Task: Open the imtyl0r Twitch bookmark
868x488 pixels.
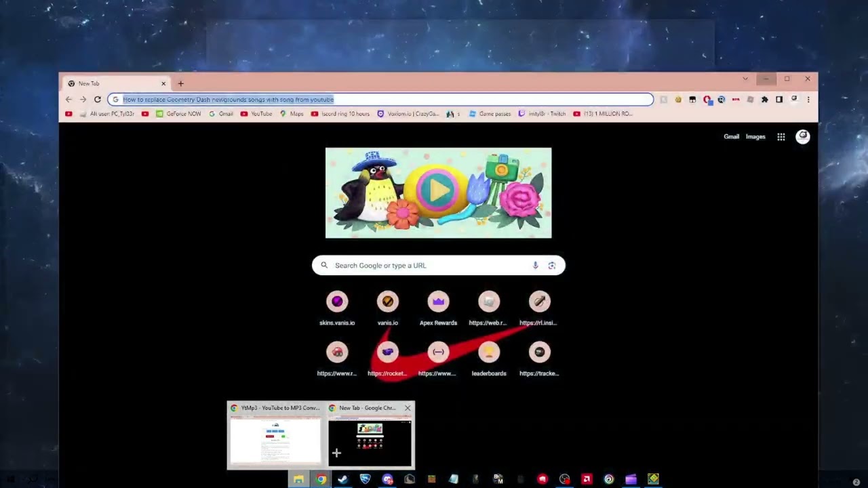Action: tap(542, 114)
